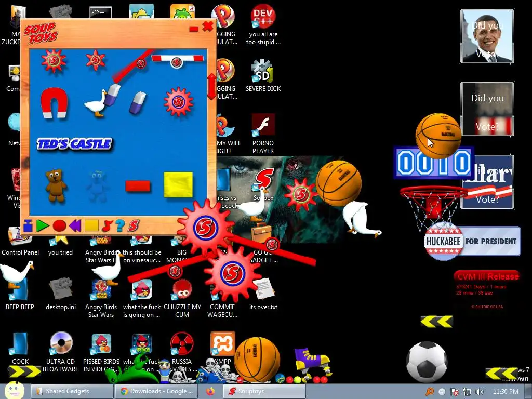Pick the faded blue teddy bear toy
Image resolution: width=532 pixels, height=399 pixels.
pos(97,186)
